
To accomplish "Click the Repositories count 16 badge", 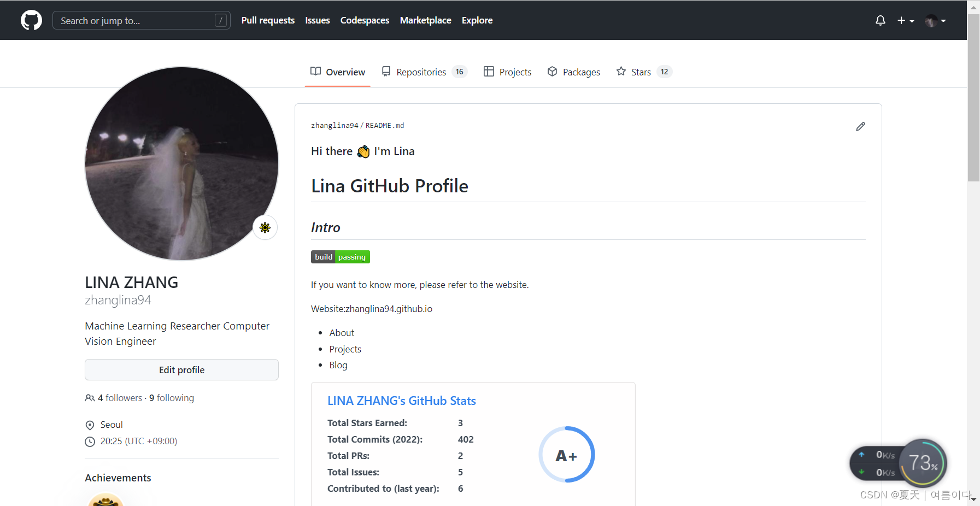I will pyautogui.click(x=460, y=72).
